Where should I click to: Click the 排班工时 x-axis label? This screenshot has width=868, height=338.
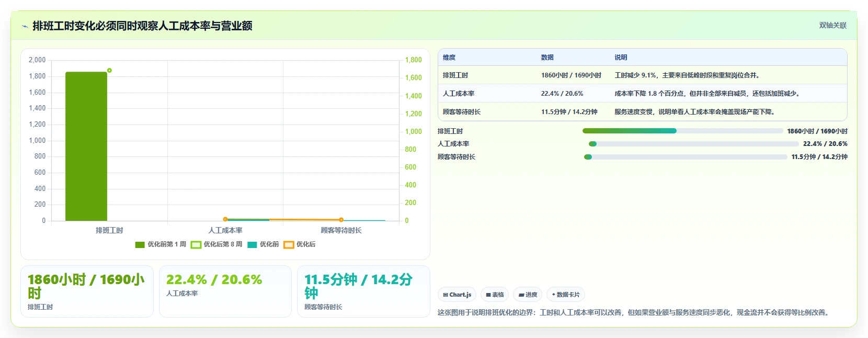pos(109,230)
